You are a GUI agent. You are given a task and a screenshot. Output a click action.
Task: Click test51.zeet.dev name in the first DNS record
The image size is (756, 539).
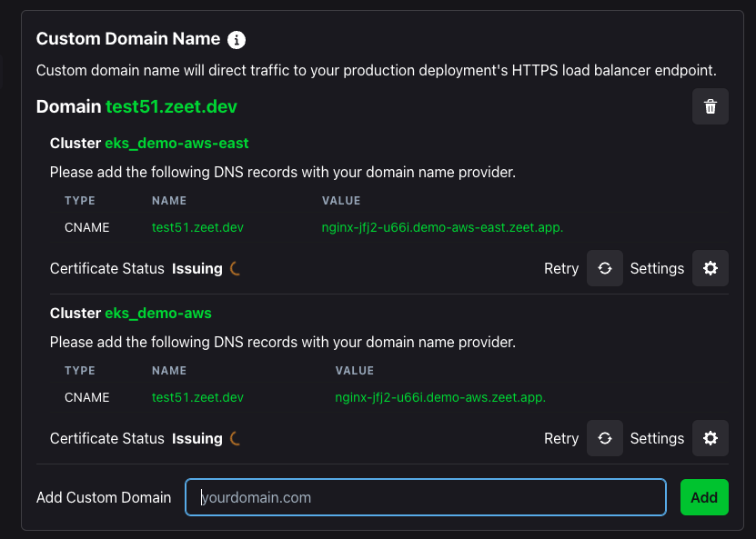[x=197, y=227]
